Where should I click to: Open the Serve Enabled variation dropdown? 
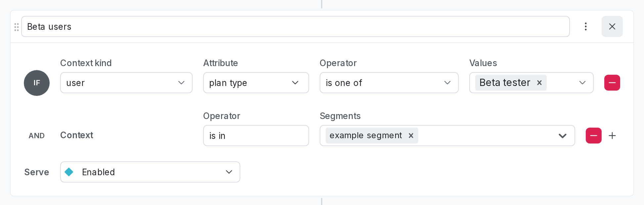click(150, 172)
